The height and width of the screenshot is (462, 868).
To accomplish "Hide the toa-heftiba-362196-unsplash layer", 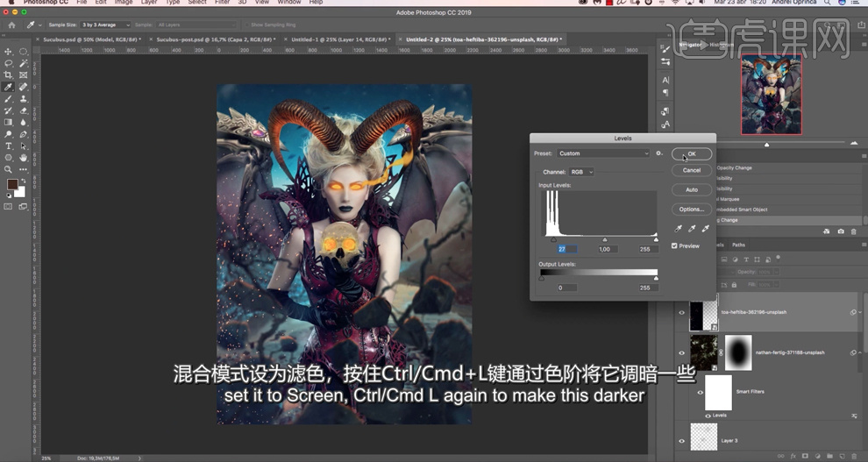I will [x=682, y=312].
